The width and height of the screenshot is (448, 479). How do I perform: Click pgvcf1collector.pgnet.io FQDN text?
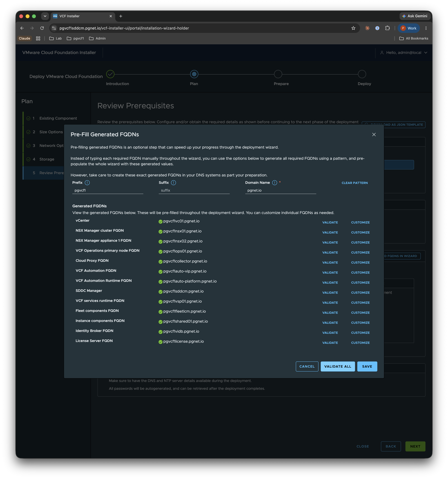pyautogui.click(x=185, y=261)
